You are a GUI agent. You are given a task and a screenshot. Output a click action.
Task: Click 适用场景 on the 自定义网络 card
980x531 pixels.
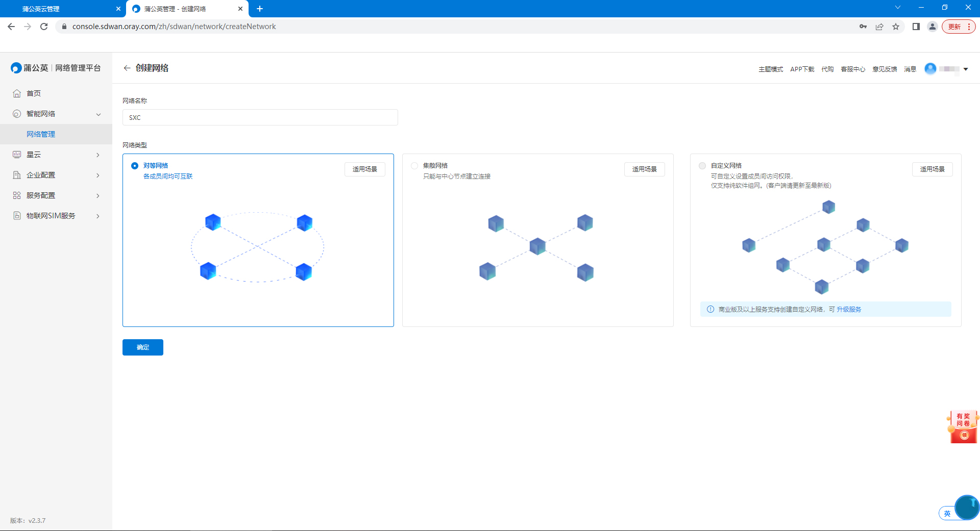pos(933,169)
